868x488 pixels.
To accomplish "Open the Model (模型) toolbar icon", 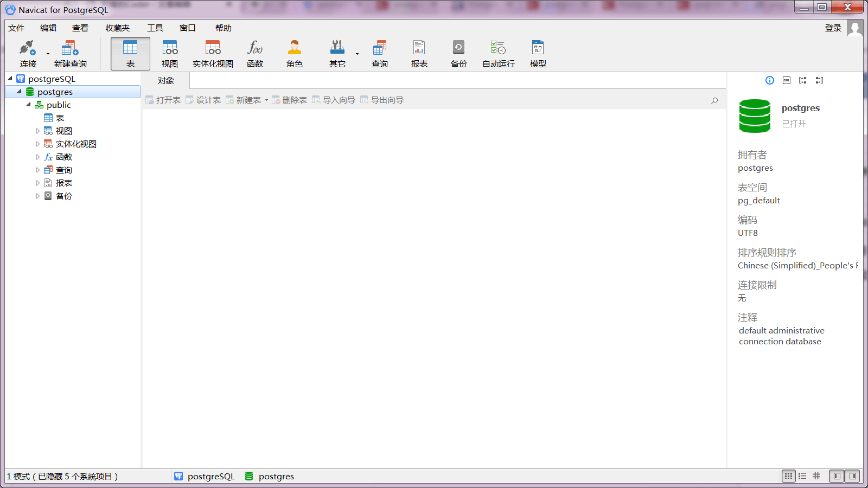I will point(538,54).
